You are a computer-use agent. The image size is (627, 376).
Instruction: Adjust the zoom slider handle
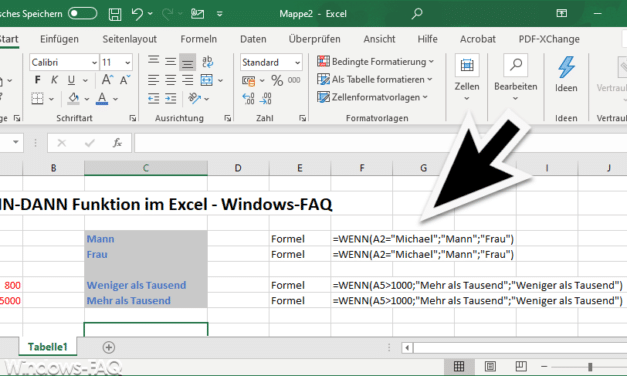[590, 366]
